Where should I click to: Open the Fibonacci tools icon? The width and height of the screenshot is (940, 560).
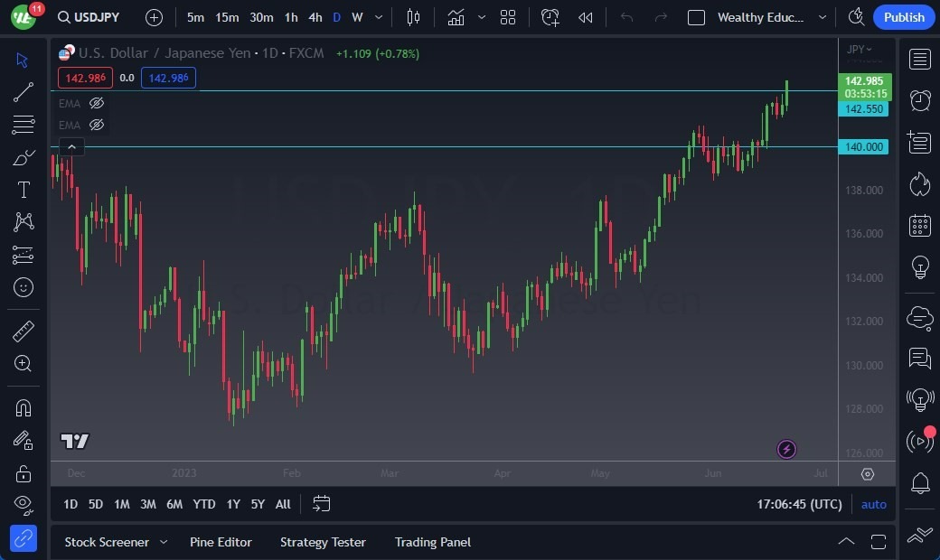click(x=23, y=124)
